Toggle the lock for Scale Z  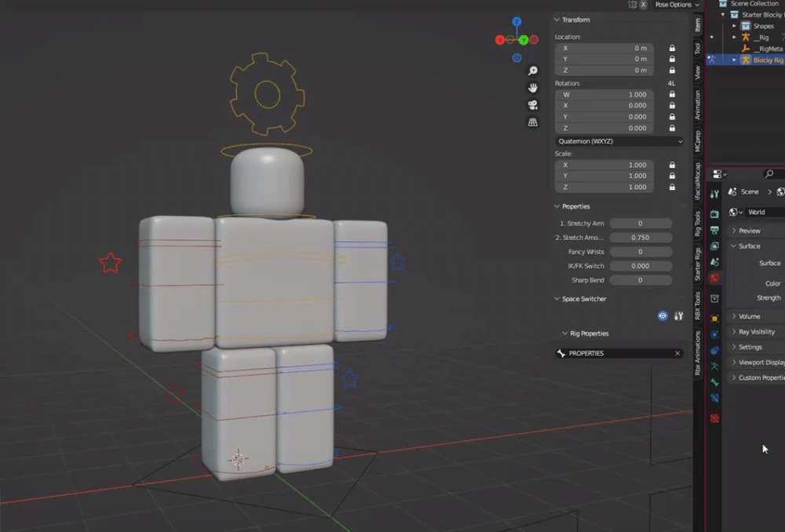(673, 188)
